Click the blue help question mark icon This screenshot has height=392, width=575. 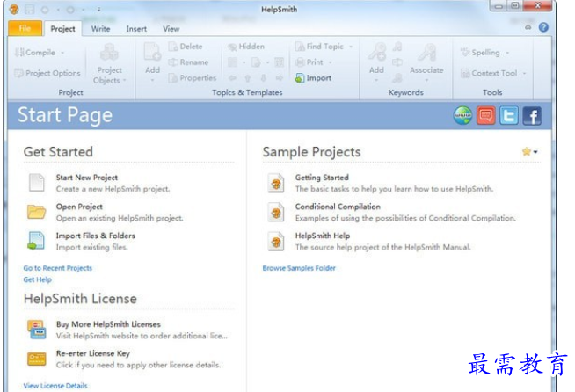tap(543, 27)
